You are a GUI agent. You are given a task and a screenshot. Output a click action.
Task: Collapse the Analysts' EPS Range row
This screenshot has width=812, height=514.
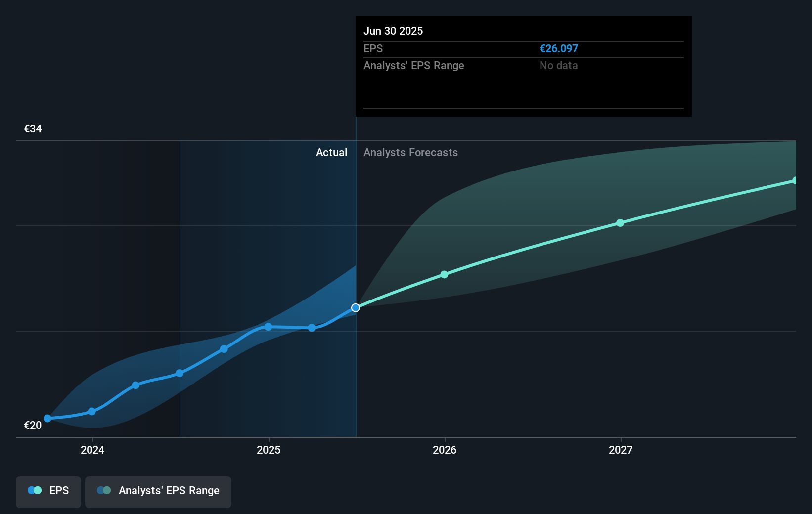coord(414,65)
